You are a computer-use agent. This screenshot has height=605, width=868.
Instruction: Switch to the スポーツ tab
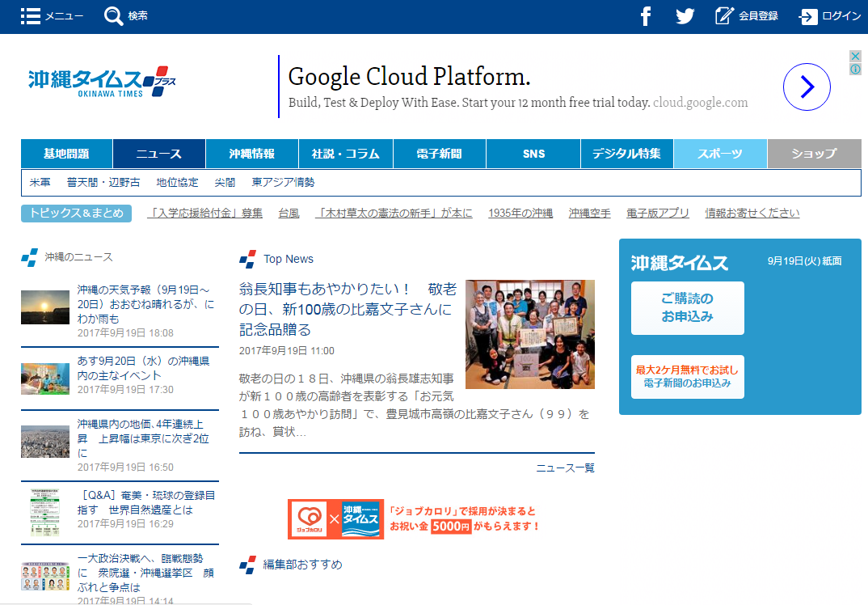(x=720, y=154)
